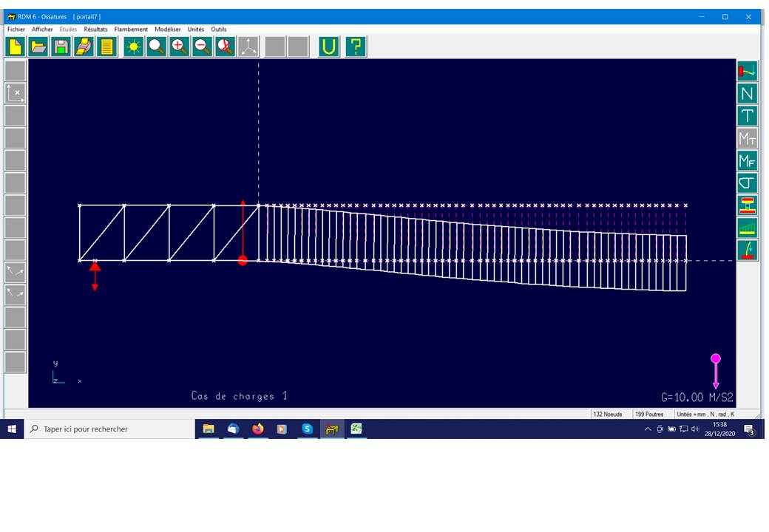Click the 'G=10.00 M/S2' gravity label
This screenshot has height=532, width=769.
pos(697,398)
